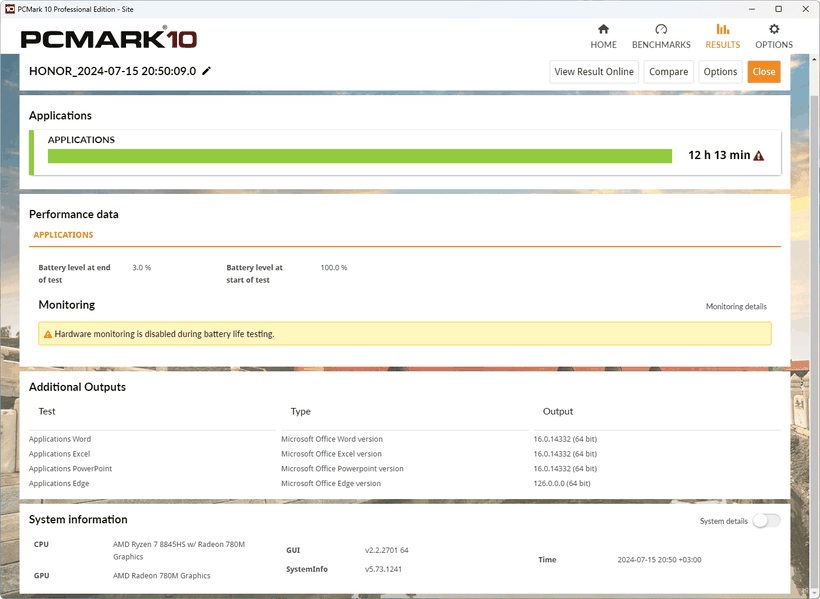
Task: Click the scrollbar down arrow
Action: 815,593
